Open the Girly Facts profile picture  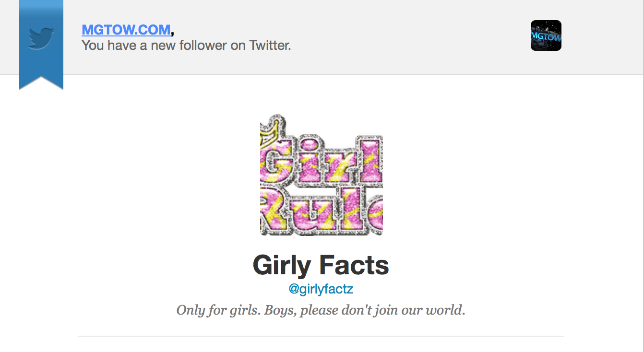click(321, 175)
